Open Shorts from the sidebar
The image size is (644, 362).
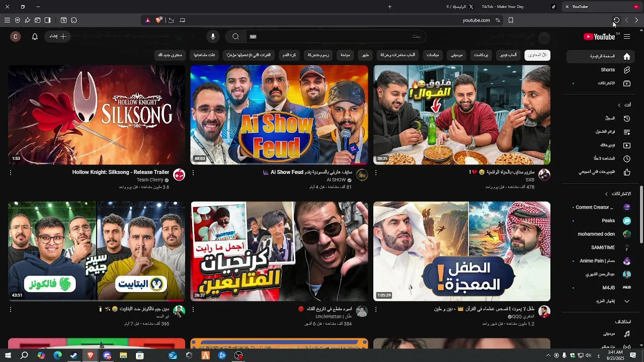[601, 70]
